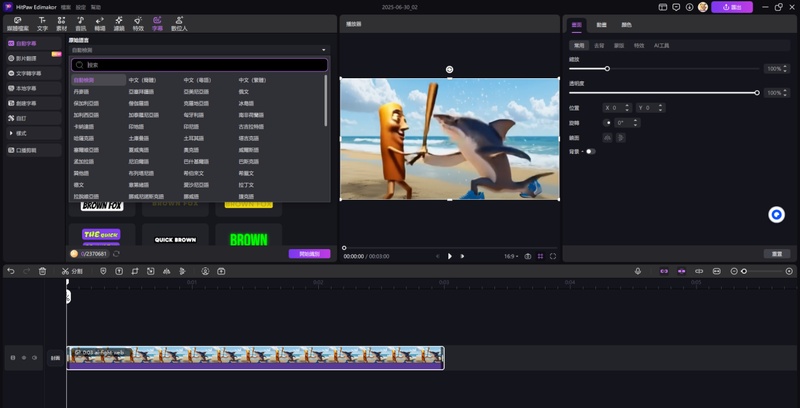The width and height of the screenshot is (800, 408).
Task: Click the 開始識別 start recognition button
Action: (309, 254)
